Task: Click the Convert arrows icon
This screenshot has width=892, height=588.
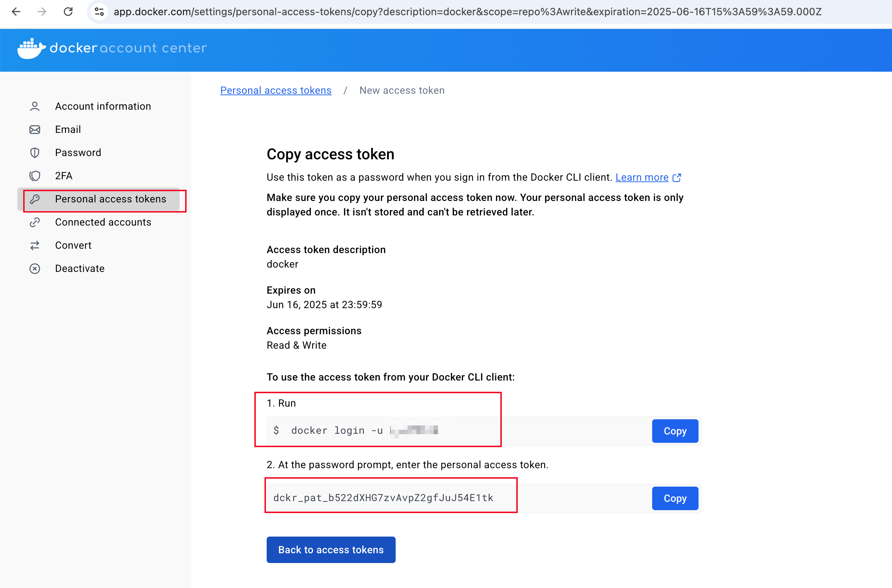Action: point(35,245)
